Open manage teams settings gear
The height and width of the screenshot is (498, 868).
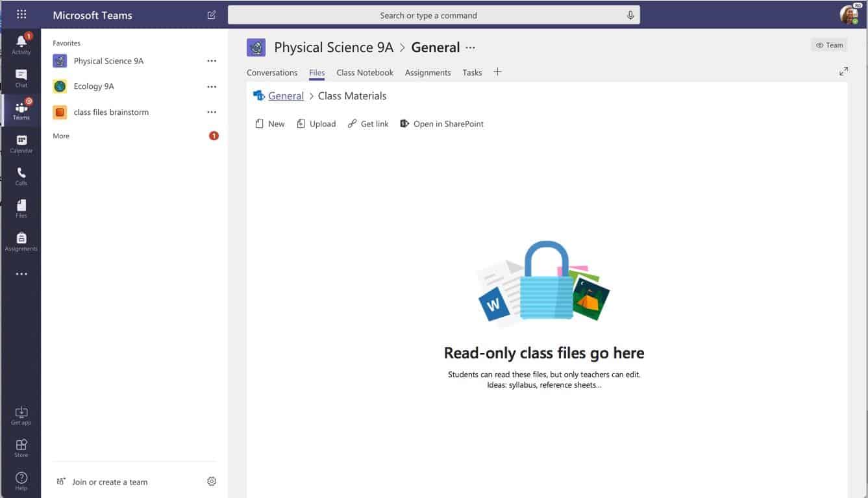pyautogui.click(x=212, y=481)
